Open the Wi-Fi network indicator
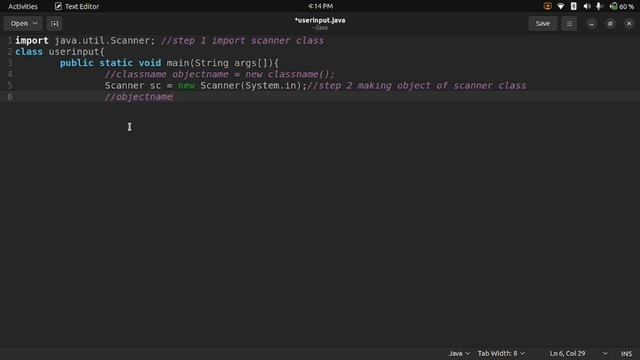The height and width of the screenshot is (360, 640). [x=561, y=6]
